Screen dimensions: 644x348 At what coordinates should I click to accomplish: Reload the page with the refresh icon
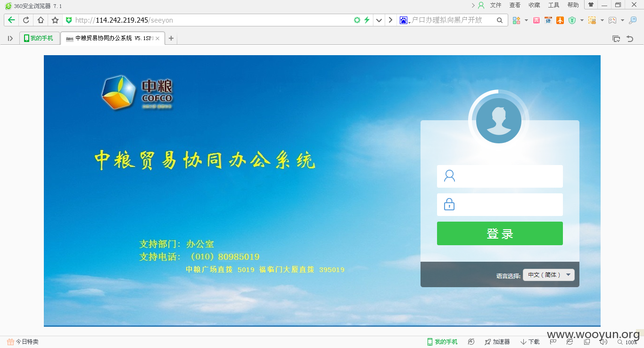coord(26,20)
